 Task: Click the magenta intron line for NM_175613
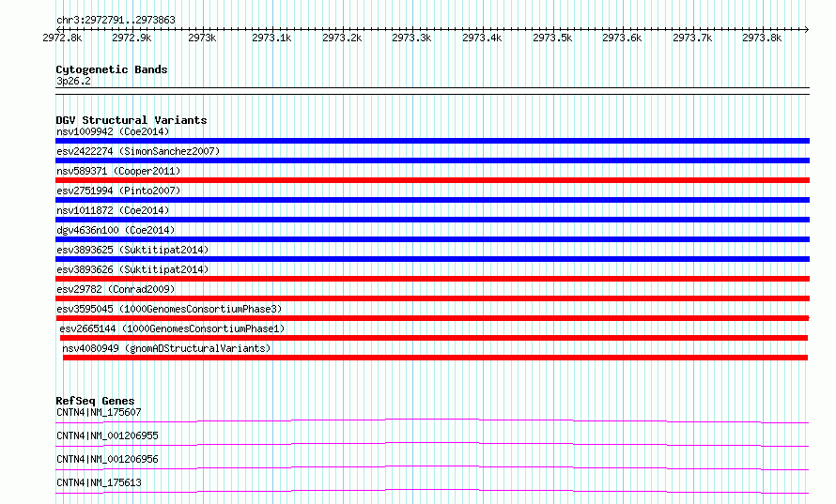[x=432, y=491]
